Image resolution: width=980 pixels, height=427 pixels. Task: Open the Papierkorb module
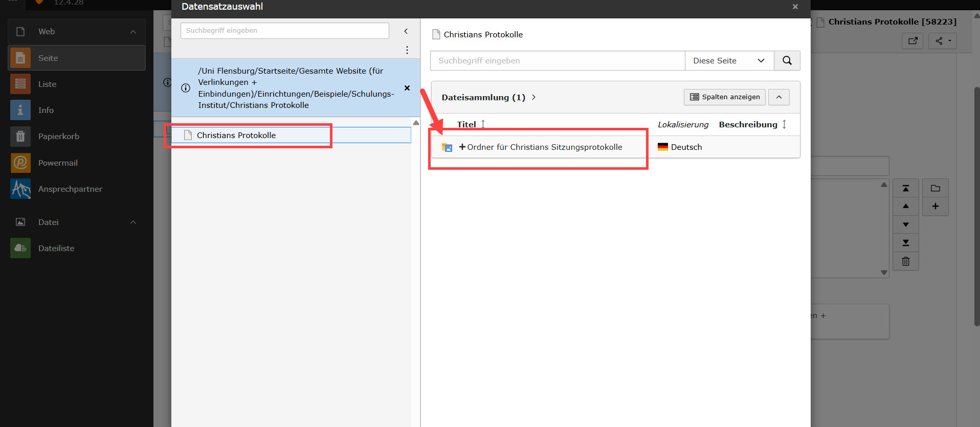[58, 136]
